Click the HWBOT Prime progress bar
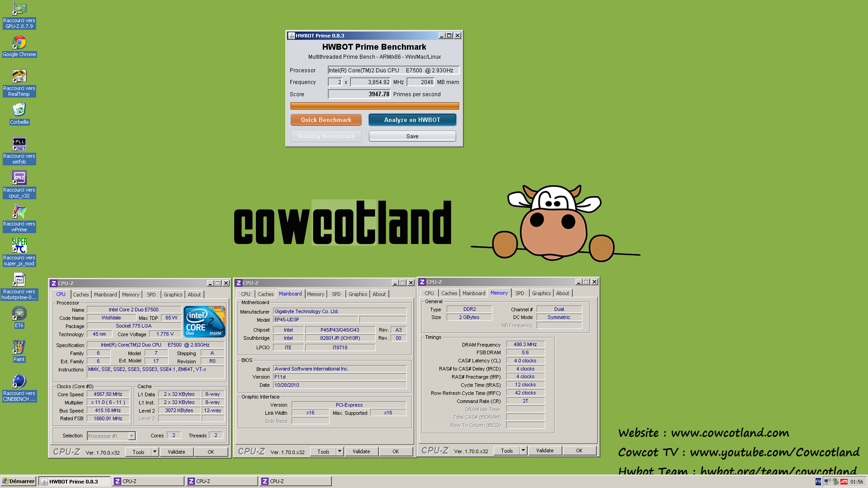 click(375, 106)
